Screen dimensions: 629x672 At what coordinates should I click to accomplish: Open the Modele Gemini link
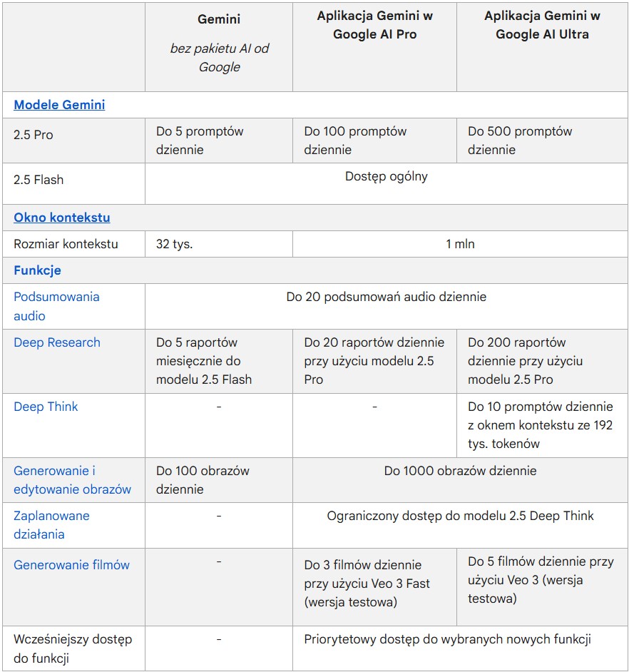(x=59, y=105)
